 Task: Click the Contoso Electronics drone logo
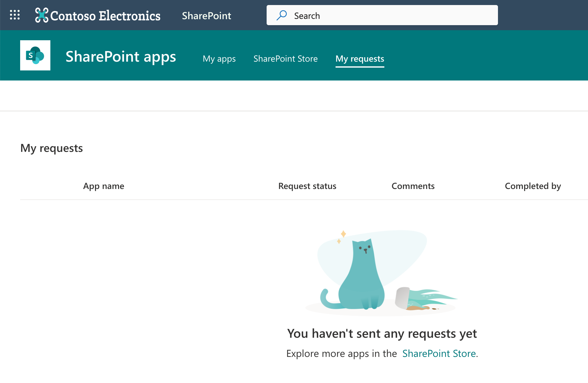tap(42, 15)
